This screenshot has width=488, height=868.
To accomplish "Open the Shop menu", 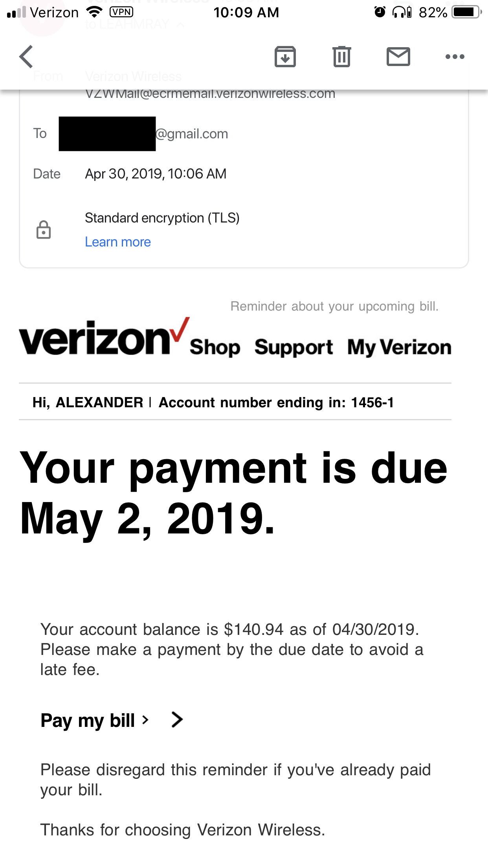I will pyautogui.click(x=215, y=347).
